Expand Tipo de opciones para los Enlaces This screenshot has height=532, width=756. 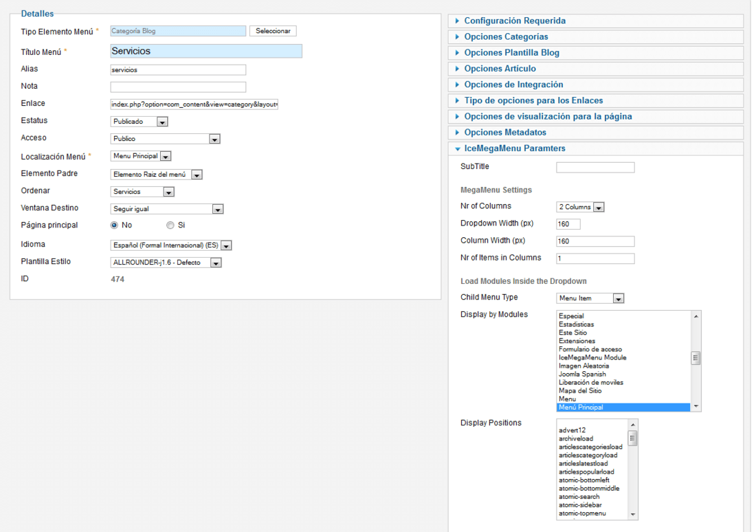pyautogui.click(x=596, y=100)
